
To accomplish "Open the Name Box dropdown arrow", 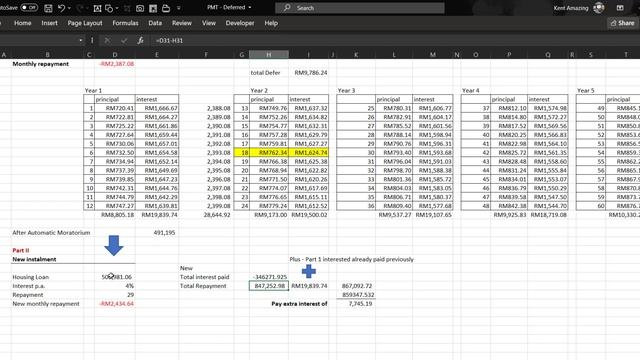I will click(80, 40).
